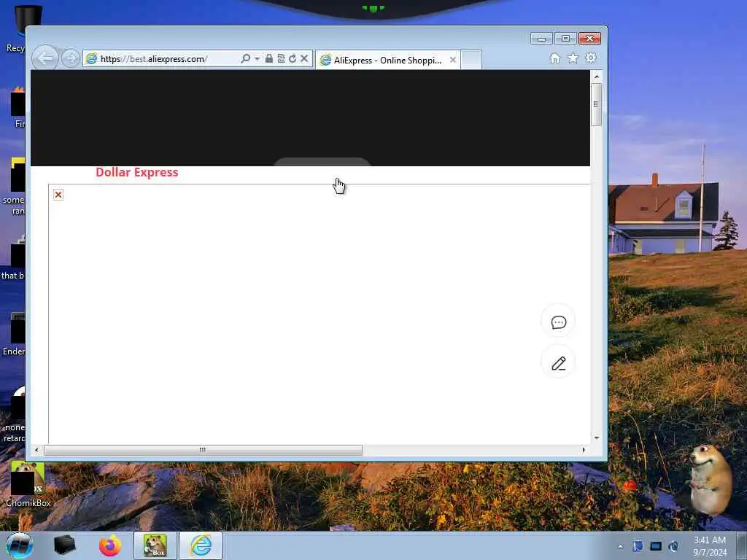Click the vertical scrollbar down arrow
Viewport: 747px width, 560px height.
597,437
